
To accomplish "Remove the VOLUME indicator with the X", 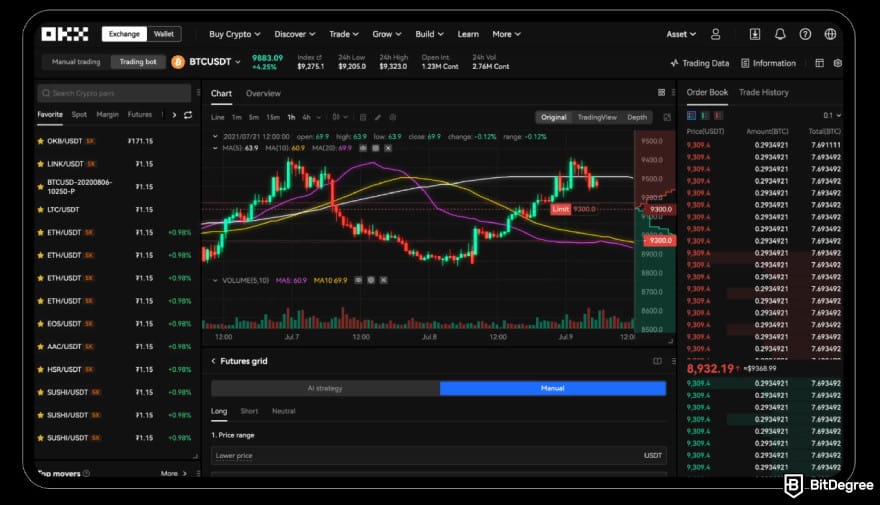I will [x=383, y=280].
